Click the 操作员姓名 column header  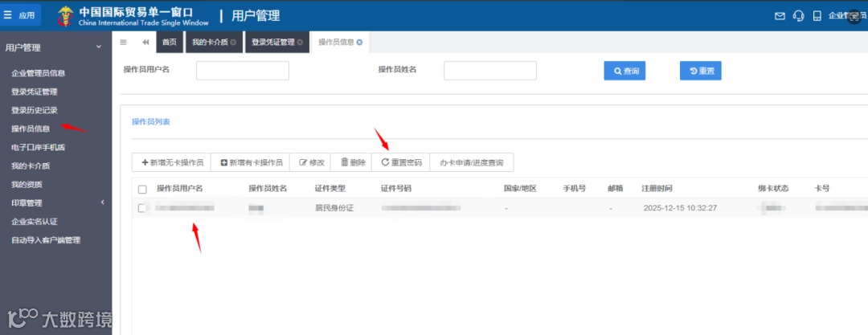pos(268,188)
